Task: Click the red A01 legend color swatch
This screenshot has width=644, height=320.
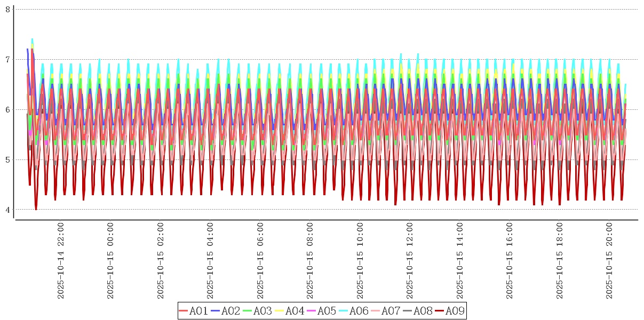Action: (x=184, y=311)
